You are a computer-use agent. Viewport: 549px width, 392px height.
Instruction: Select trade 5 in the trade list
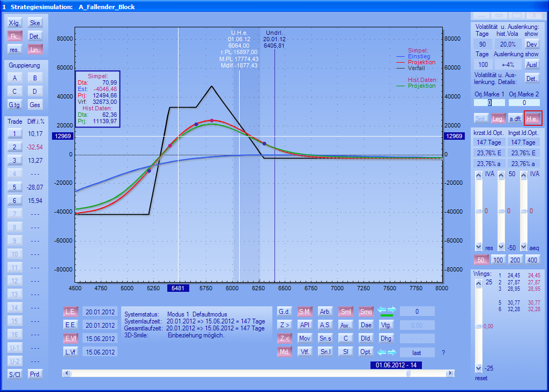click(14, 187)
